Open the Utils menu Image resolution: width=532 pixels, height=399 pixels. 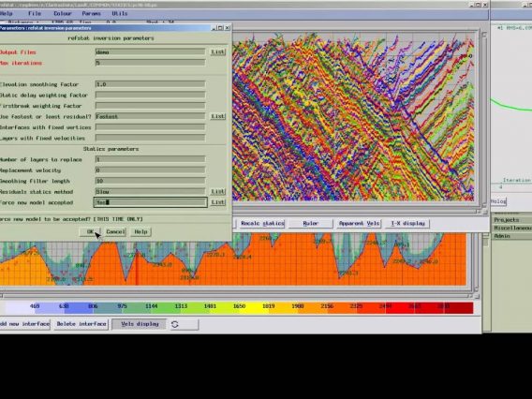pyautogui.click(x=120, y=13)
